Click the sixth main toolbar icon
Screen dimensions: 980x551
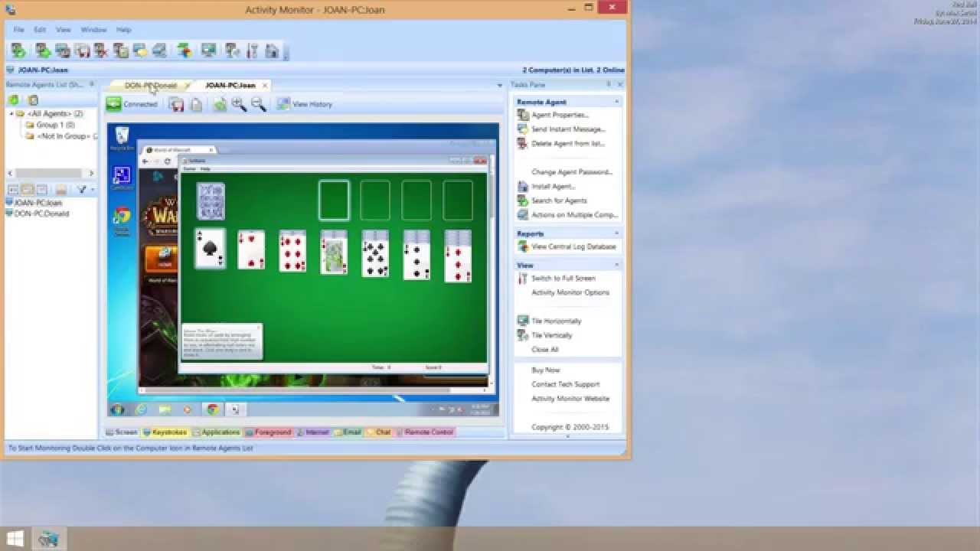pyautogui.click(x=121, y=51)
